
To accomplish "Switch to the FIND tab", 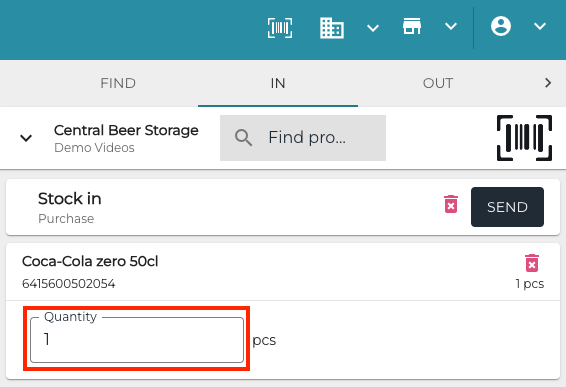I will pos(118,83).
